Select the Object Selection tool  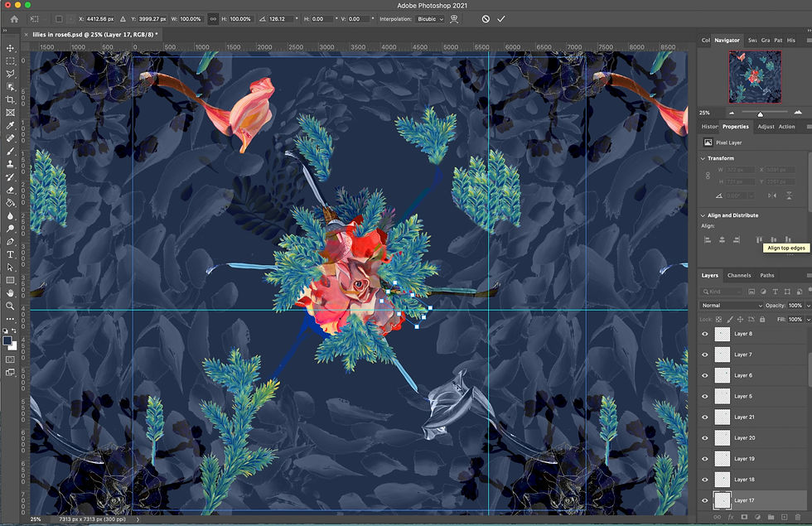10,87
